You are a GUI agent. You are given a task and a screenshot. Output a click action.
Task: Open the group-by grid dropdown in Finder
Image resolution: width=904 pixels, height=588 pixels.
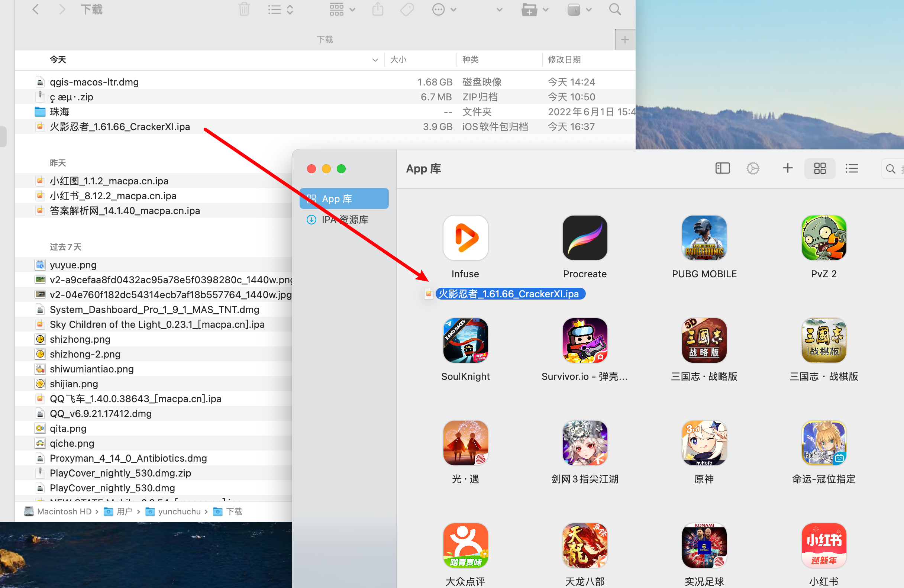[x=342, y=9]
